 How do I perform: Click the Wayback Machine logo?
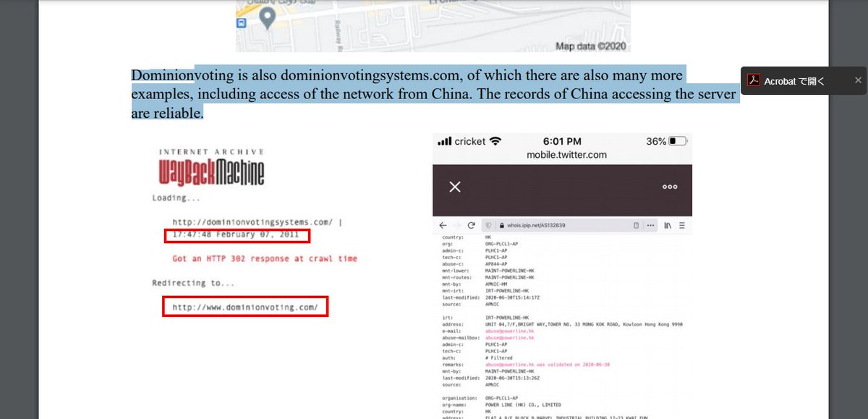(211, 169)
